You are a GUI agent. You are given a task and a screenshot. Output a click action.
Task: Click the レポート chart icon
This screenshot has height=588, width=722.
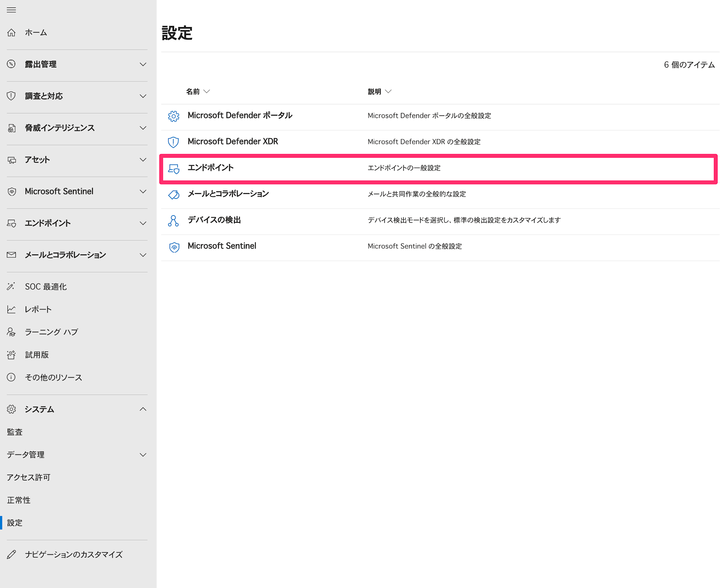[x=11, y=309]
